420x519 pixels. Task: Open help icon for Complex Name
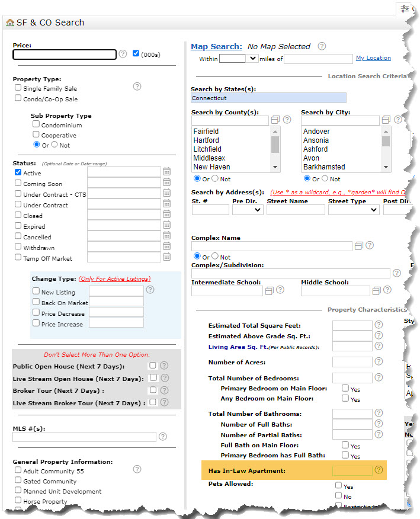tap(370, 245)
